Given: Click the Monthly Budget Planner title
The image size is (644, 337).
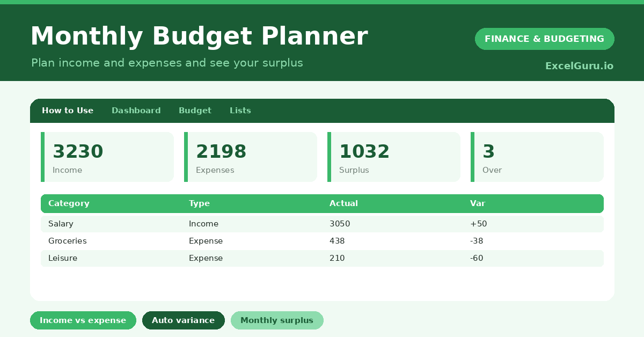Looking at the screenshot, I should point(199,36).
